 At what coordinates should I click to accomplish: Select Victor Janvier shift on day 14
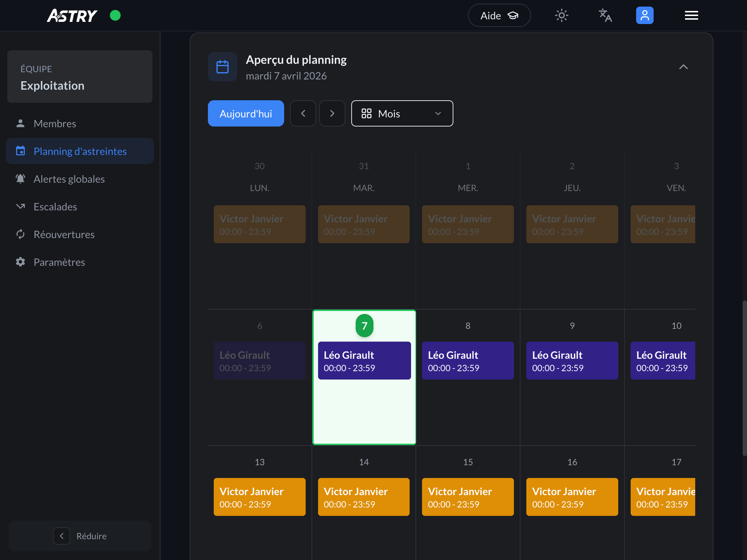pos(364,497)
